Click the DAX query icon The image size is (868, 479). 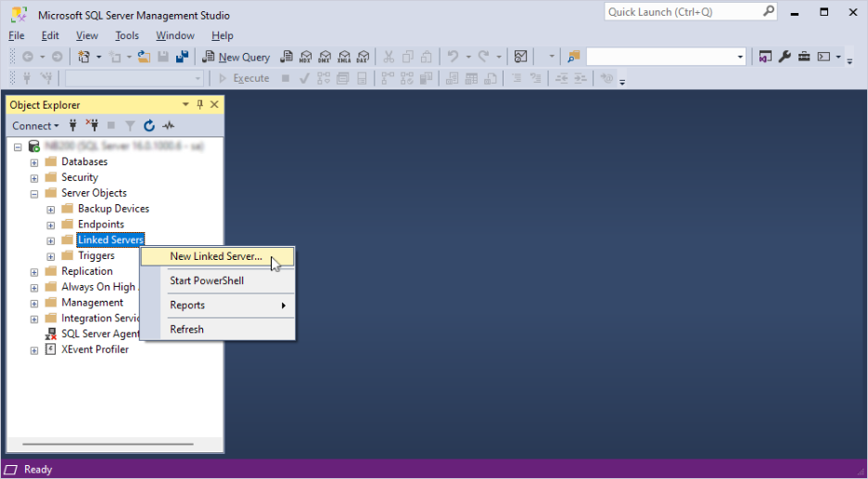click(x=364, y=57)
